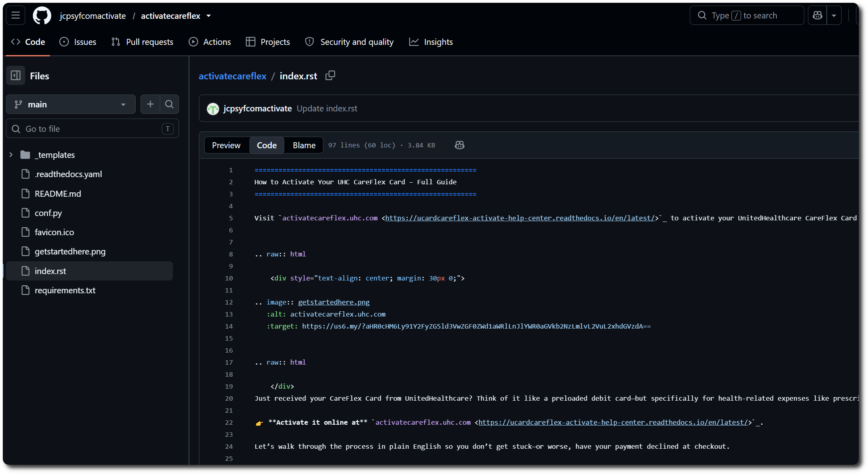Select index.rst in the file tree
This screenshot has height=474, width=868.
[x=89, y=271]
